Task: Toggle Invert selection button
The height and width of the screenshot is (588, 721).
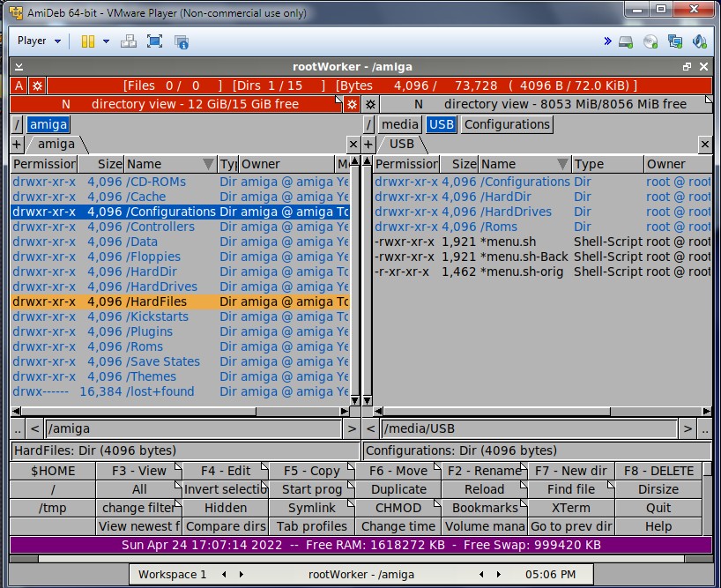Action: 226,489
